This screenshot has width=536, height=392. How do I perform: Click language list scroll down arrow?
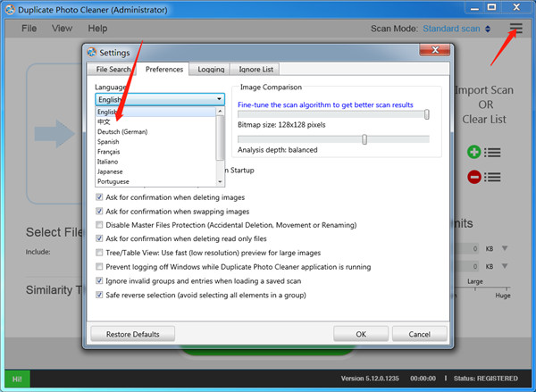pyautogui.click(x=220, y=182)
